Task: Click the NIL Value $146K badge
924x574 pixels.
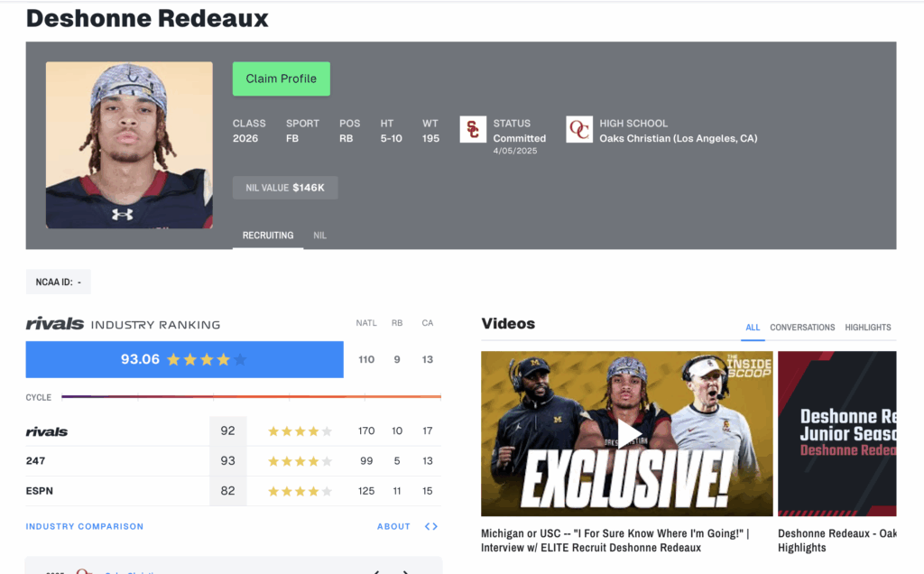Action: click(x=285, y=188)
